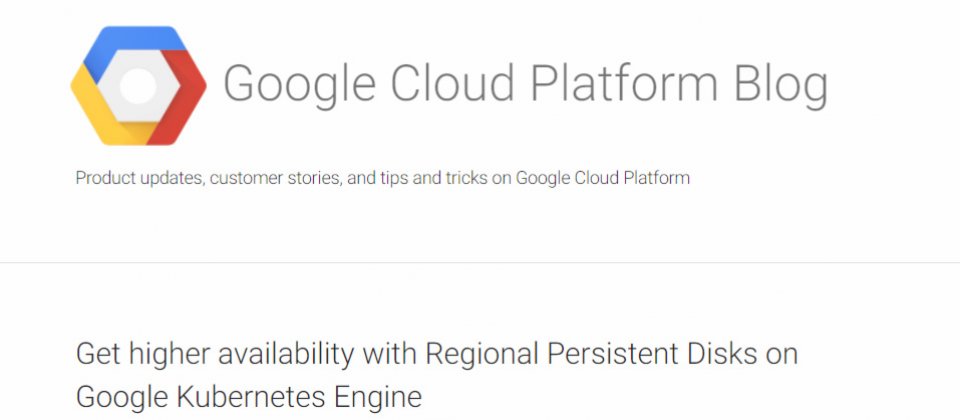Viewport: 960px width, 420px height.
Task: Click the red right segment of the logo
Action: click(x=182, y=98)
